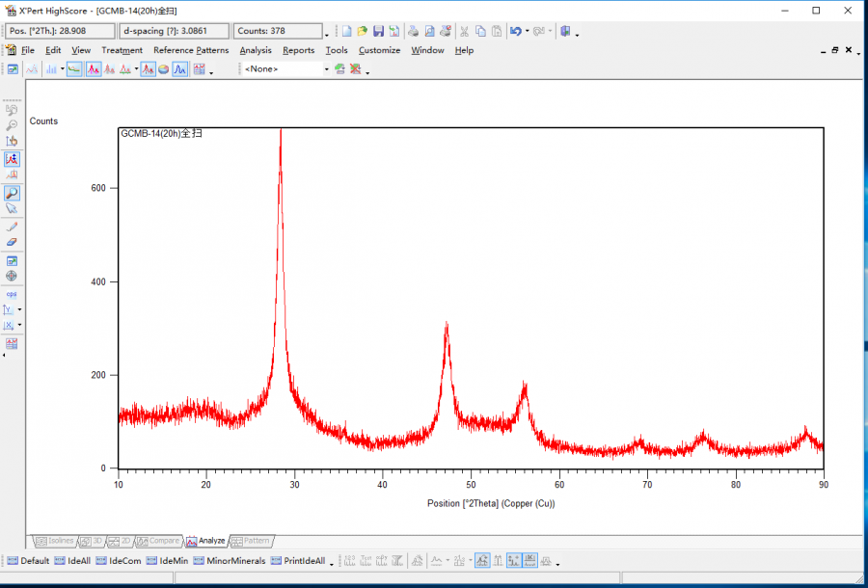868x588 pixels.
Task: Toggle the background curve display button
Action: click(74, 69)
